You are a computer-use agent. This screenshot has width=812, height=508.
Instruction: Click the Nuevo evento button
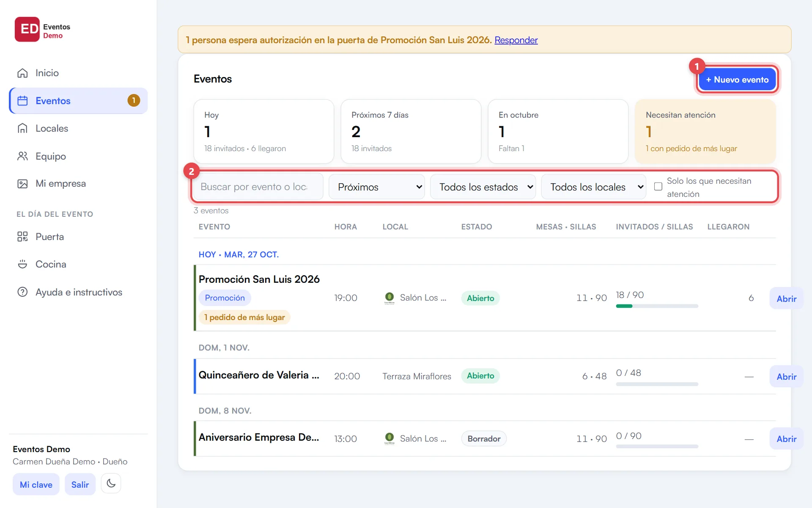click(x=737, y=80)
